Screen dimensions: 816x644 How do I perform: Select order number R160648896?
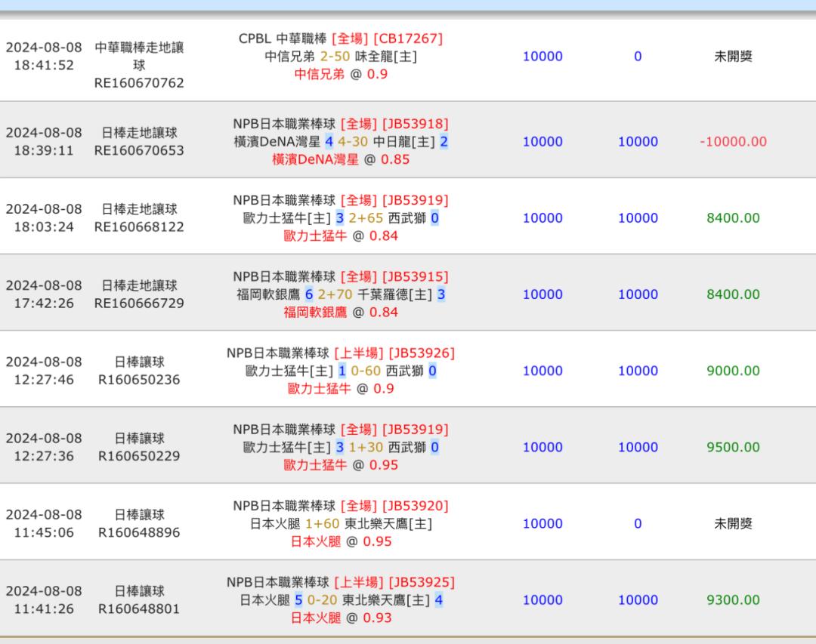pyautogui.click(x=139, y=533)
